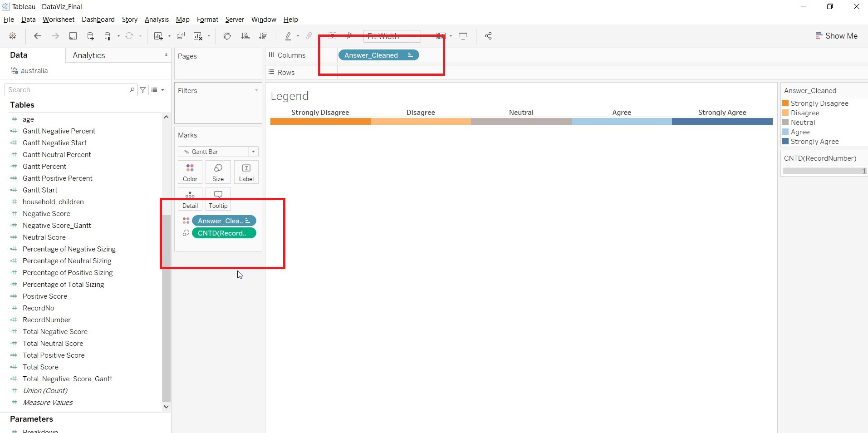Screen dimensions: 868x433
Task: Expand the Filters shelf dropdown arrow
Action: [256, 91]
